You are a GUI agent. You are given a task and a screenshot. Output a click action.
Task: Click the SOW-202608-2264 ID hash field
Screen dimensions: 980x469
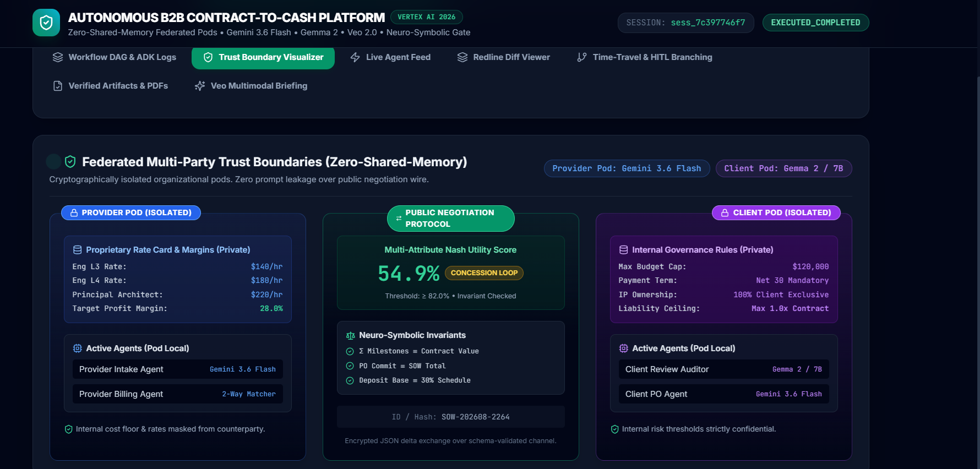coord(450,417)
